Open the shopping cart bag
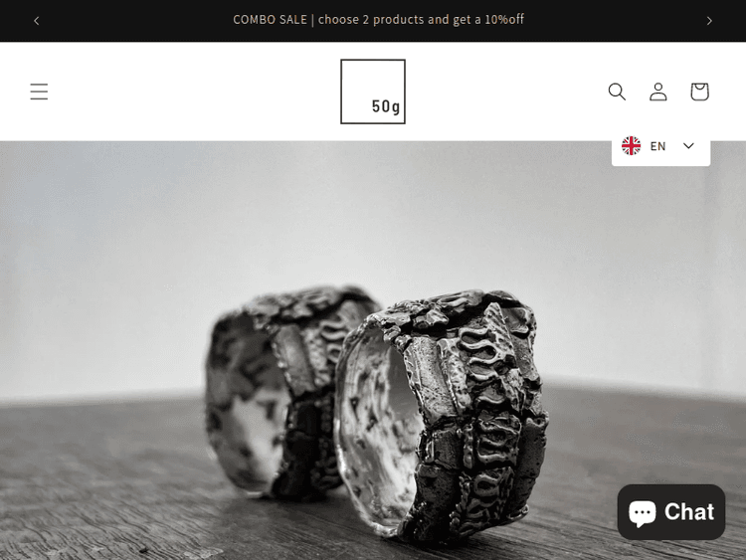 pyautogui.click(x=699, y=92)
